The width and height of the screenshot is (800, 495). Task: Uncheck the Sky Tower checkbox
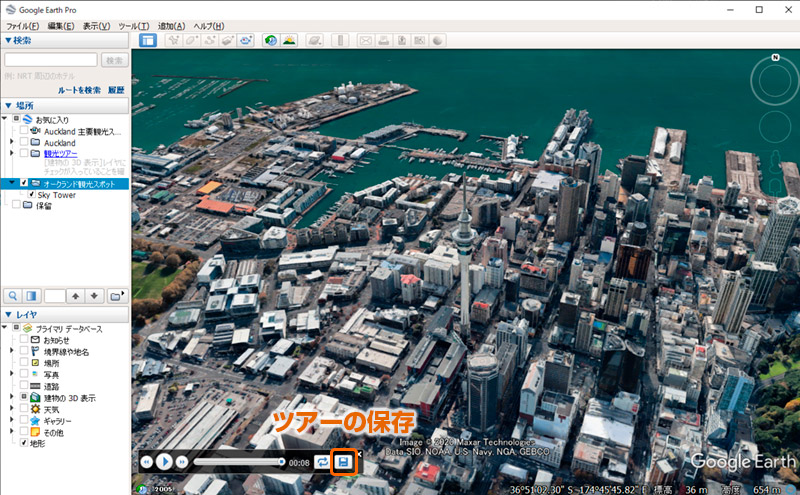[x=32, y=195]
